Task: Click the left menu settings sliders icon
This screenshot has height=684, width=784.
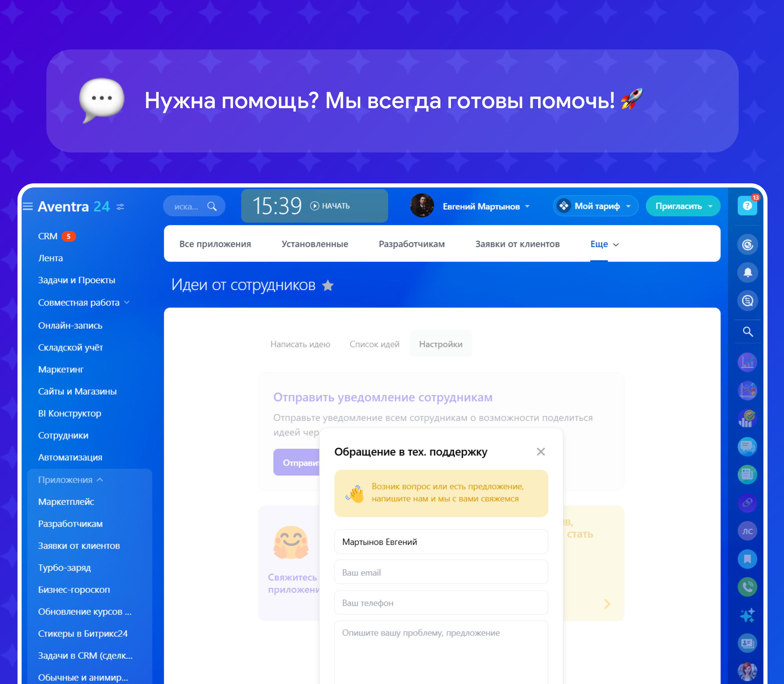Action: (x=120, y=207)
